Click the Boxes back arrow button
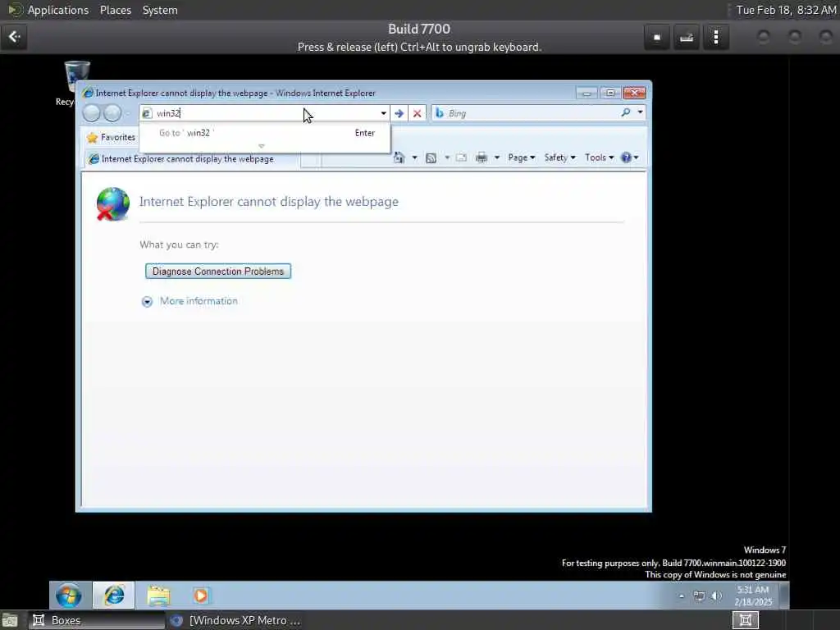 (14, 37)
